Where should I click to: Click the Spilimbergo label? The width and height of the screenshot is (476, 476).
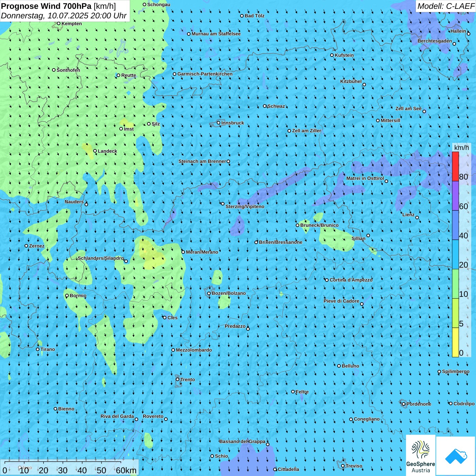456,371
